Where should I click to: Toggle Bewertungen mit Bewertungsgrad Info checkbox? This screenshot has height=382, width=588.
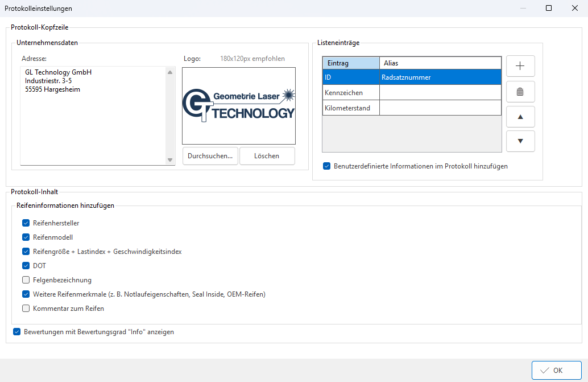16,331
